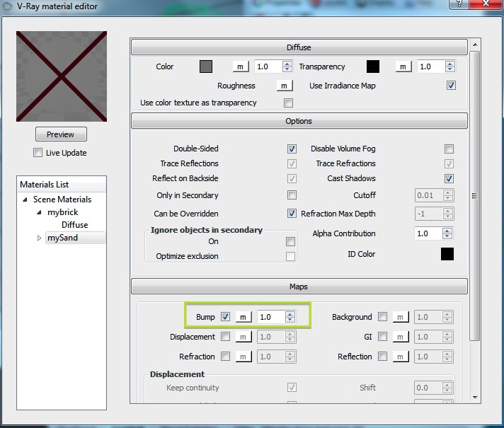Uncheck the Bump map checkbox
Viewport: 504px width, 428px height.
point(226,316)
